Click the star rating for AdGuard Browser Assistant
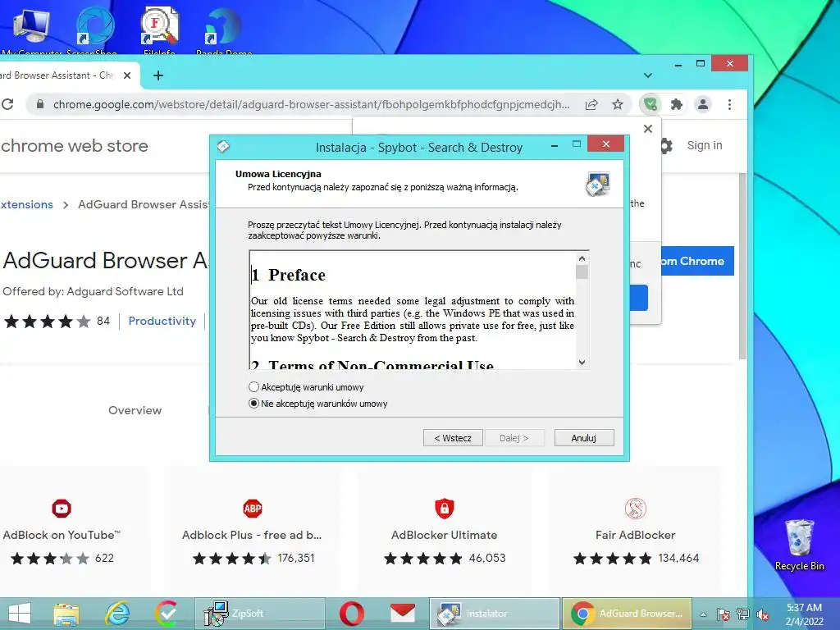 pyautogui.click(x=47, y=322)
